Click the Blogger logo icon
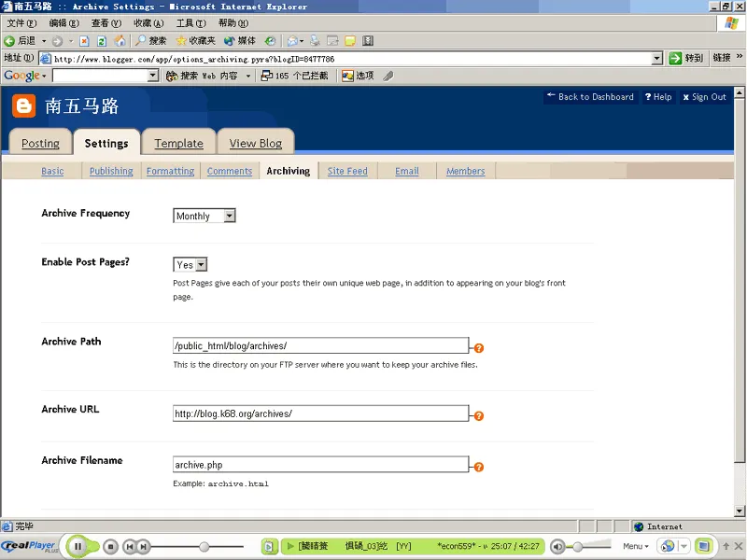This screenshot has width=747, height=560. 22,105
